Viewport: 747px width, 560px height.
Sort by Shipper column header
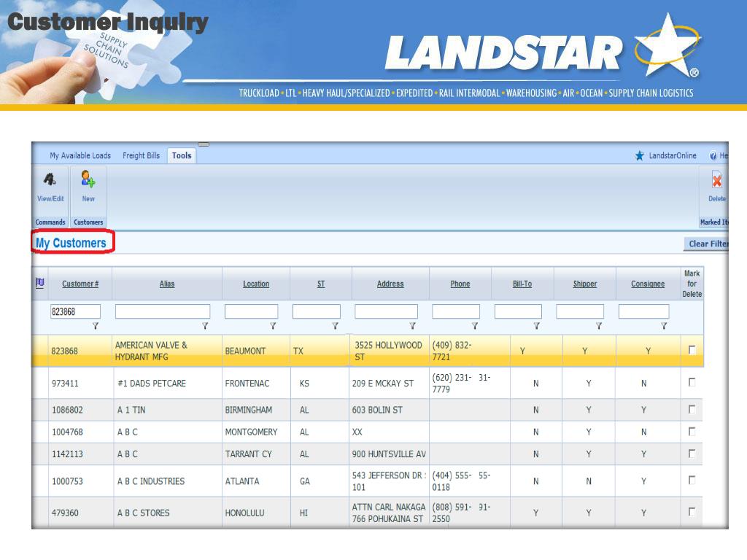click(584, 284)
